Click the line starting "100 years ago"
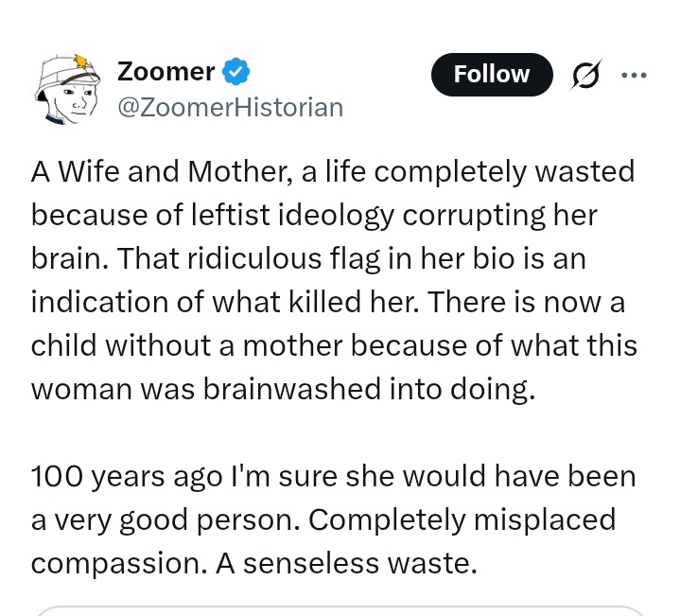Screen dimensions: 680x616 pyautogui.click(x=333, y=475)
